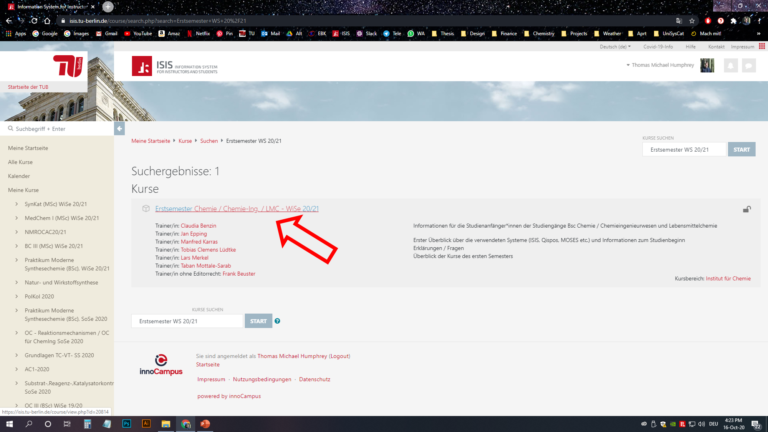Click the user profile picture
This screenshot has height=432, width=768.
pos(707,65)
